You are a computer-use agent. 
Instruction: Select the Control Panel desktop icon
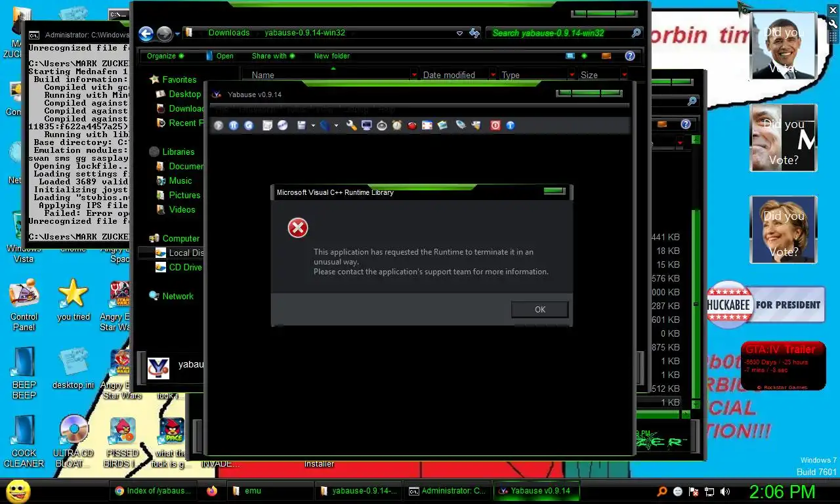[x=24, y=304]
